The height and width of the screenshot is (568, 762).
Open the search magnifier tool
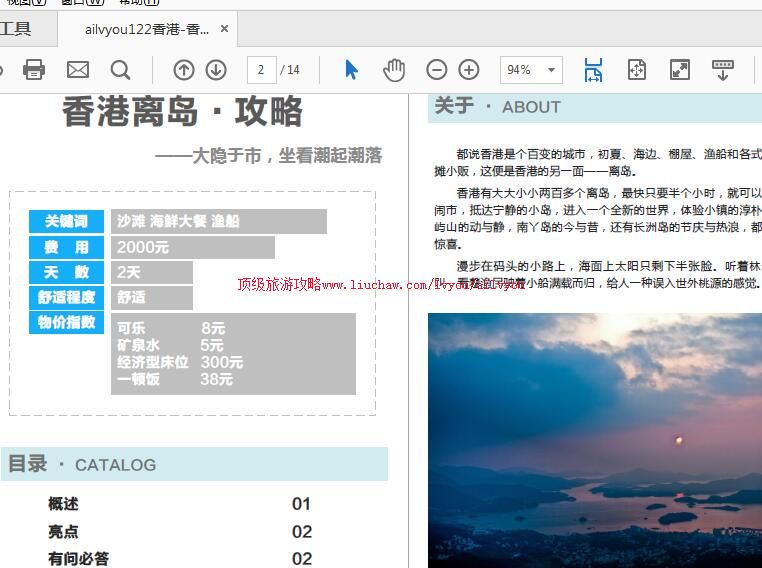[x=121, y=69]
